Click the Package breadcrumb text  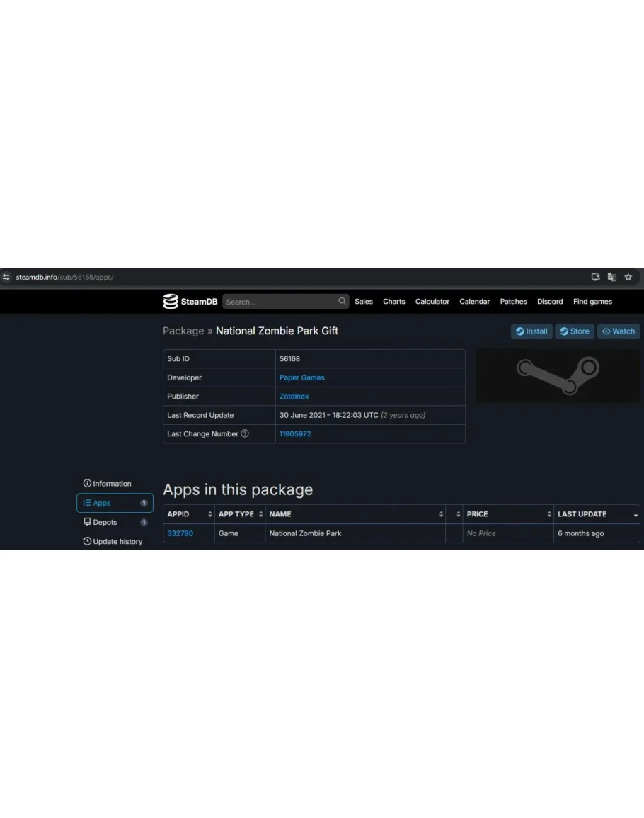[x=183, y=331]
